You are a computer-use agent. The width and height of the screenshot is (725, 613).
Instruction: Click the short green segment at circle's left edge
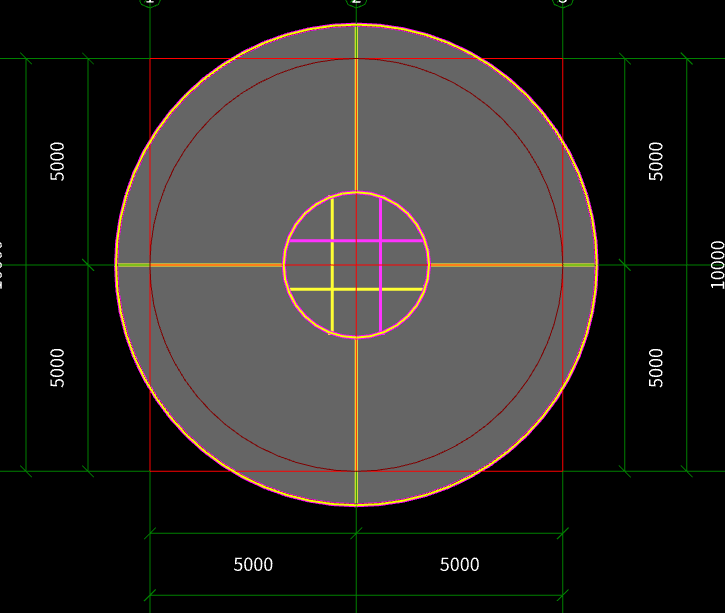[134, 265]
